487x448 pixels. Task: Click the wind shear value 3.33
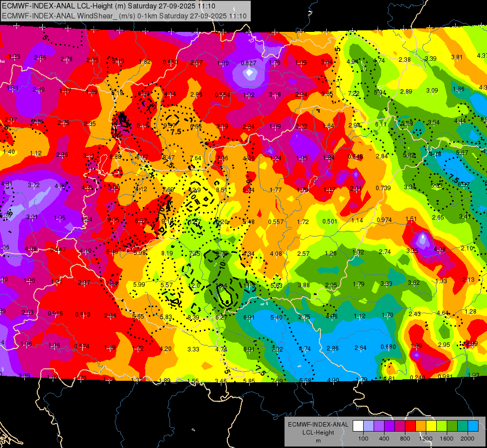tap(193, 349)
